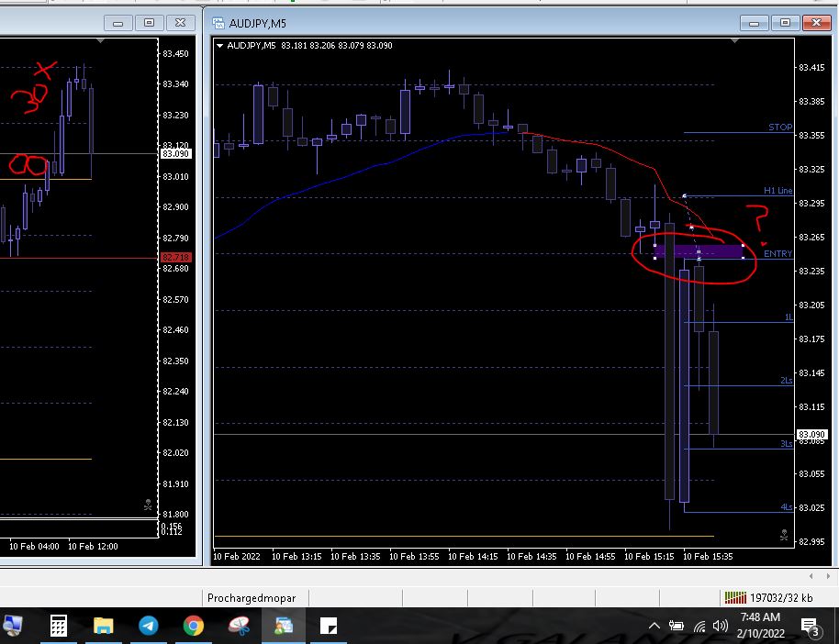Select the 4Ls level label
Screen dimensions: 839x644
click(x=787, y=506)
